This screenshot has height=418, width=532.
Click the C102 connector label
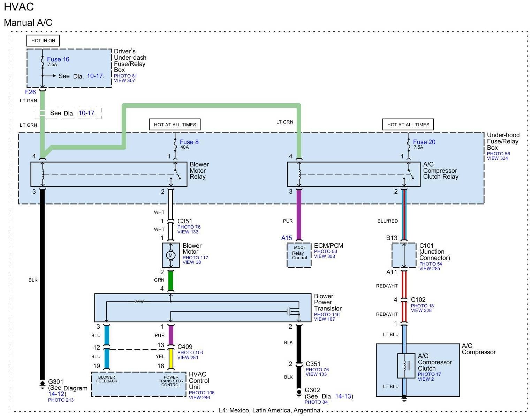pyautogui.click(x=418, y=299)
